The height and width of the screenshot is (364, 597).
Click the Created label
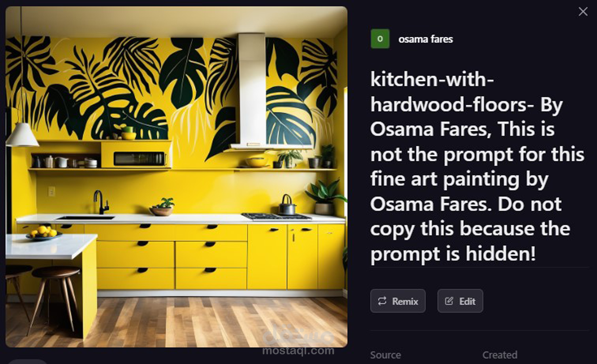tap(500, 355)
